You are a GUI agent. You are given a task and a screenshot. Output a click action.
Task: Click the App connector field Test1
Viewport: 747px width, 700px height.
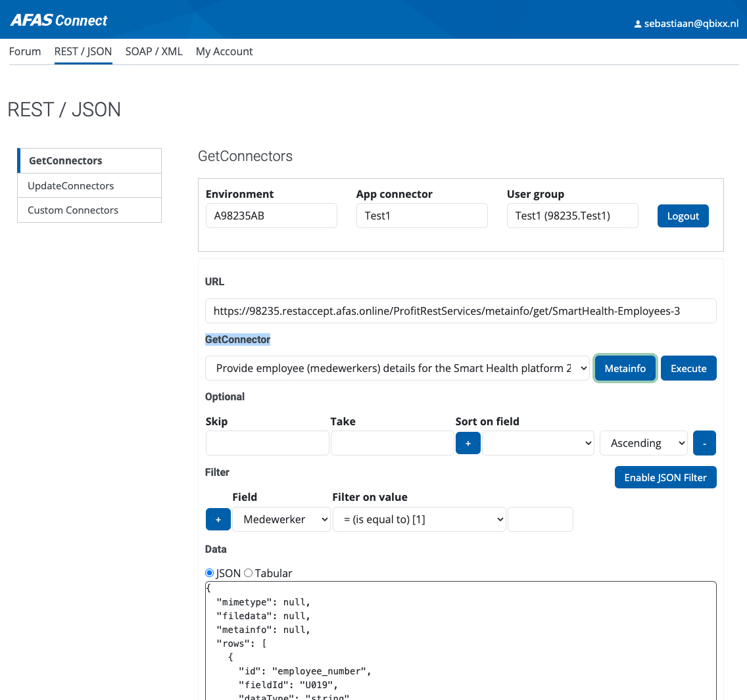click(x=422, y=216)
